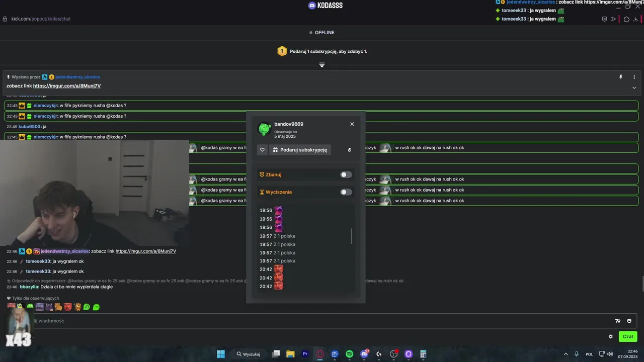The image size is (644, 362).
Task: Click the imgur link in jedendwatrzy_sicarios chat message
Action: click(x=146, y=251)
